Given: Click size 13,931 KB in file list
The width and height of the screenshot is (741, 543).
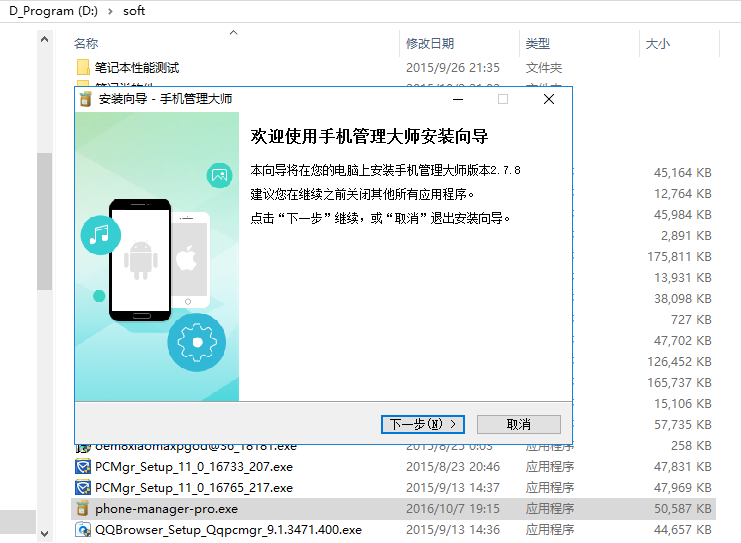Looking at the screenshot, I should pos(683,277).
